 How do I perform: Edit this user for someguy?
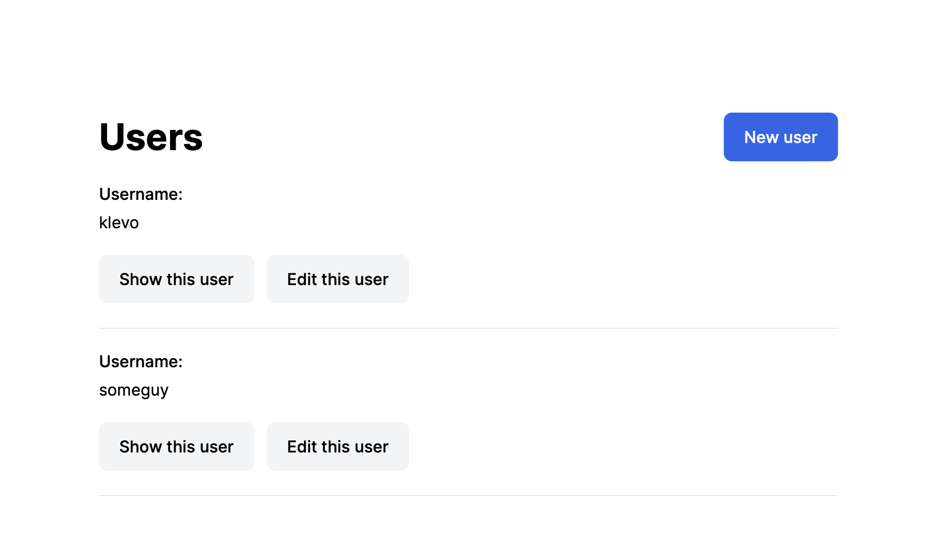338,446
